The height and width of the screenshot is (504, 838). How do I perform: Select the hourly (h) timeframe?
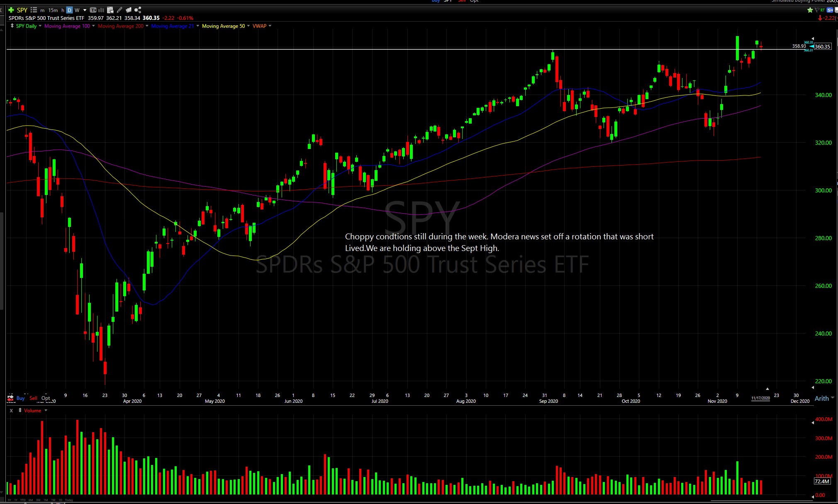click(63, 10)
